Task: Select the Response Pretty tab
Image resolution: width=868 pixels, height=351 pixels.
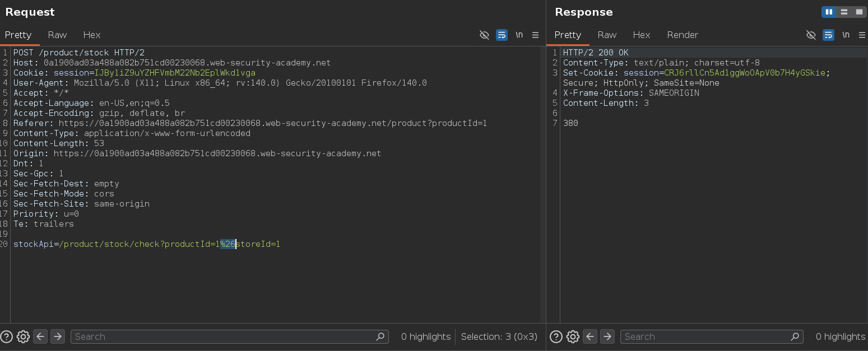Action: point(568,35)
